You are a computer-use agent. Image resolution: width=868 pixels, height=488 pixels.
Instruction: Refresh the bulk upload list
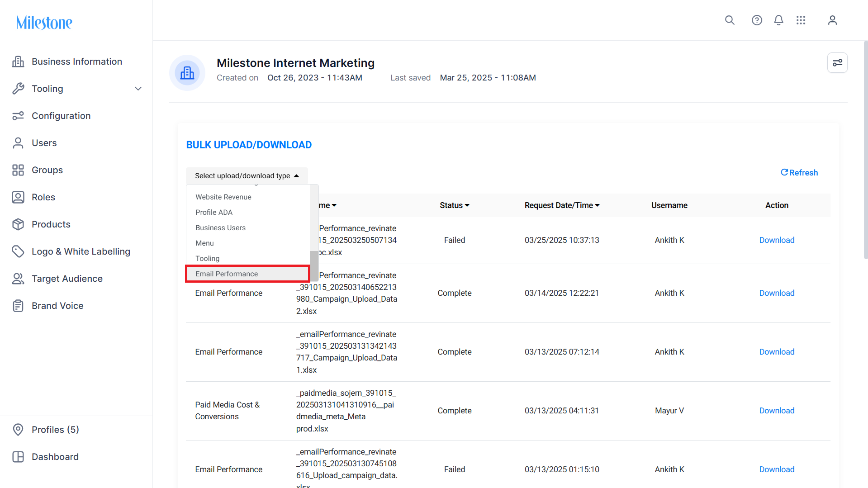(799, 173)
